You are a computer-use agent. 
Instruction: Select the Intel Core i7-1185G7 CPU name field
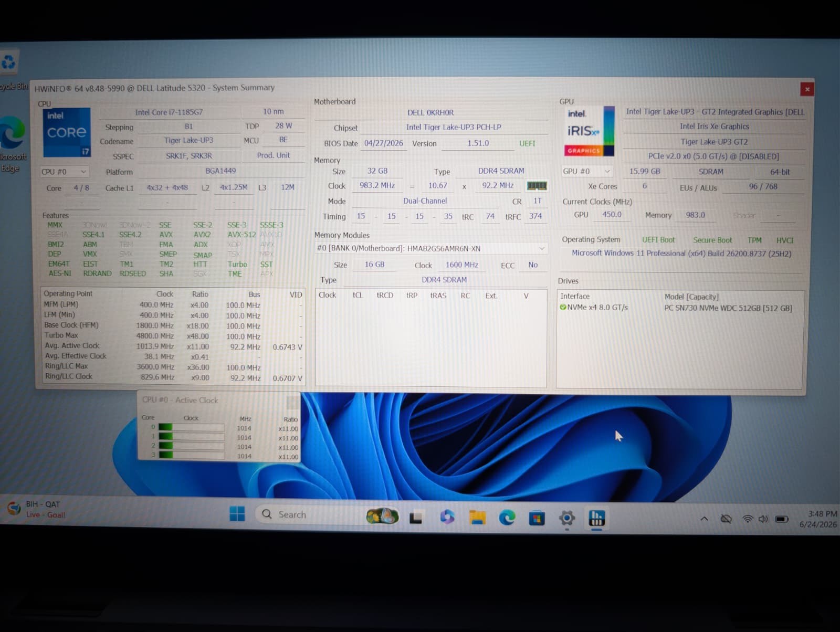click(x=169, y=112)
